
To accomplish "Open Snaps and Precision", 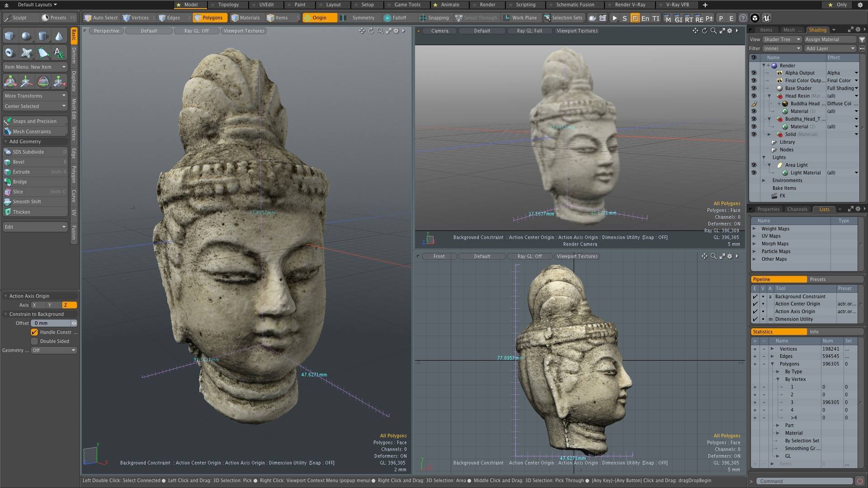I will click(x=35, y=121).
